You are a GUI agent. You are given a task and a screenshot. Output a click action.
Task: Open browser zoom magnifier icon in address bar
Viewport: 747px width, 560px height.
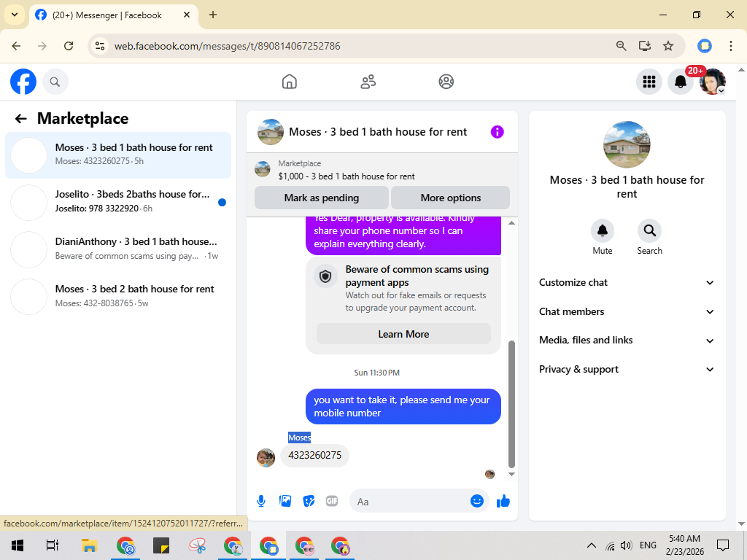point(621,46)
